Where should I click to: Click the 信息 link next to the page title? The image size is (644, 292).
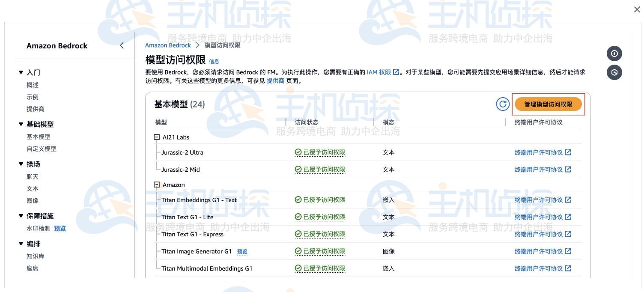click(213, 62)
